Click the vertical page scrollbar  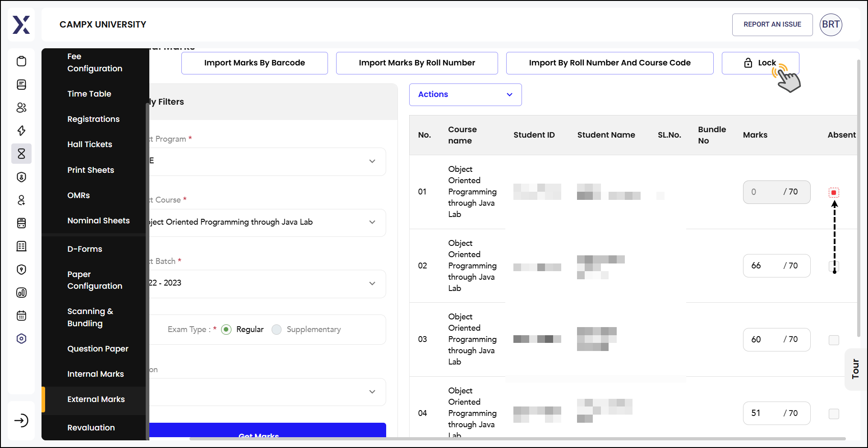[x=859, y=199]
